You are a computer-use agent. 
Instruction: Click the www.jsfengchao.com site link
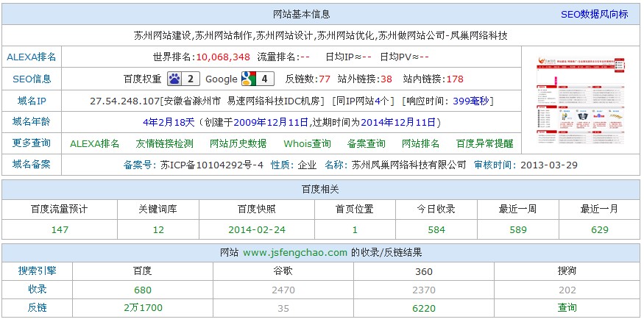(294, 252)
